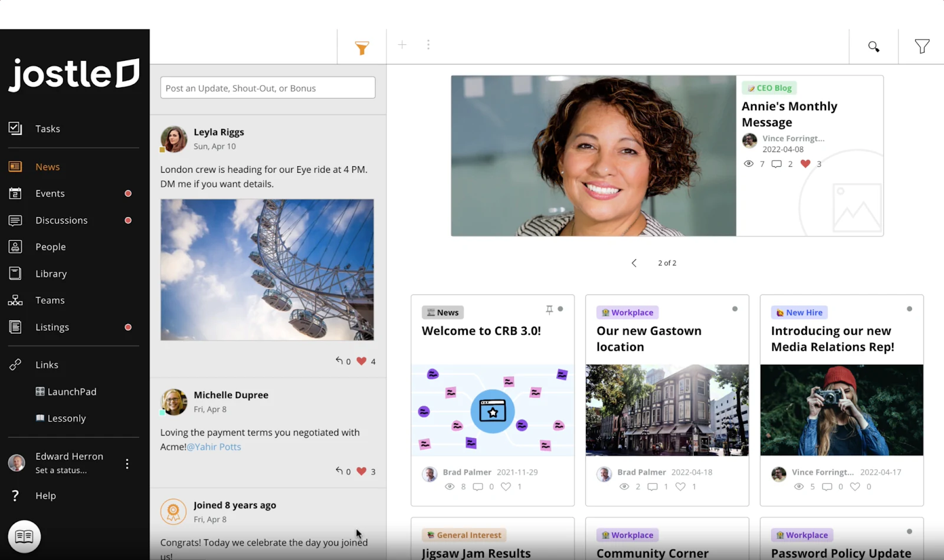Go to Events in the sidebar
The width and height of the screenshot is (944, 560).
pos(50,193)
